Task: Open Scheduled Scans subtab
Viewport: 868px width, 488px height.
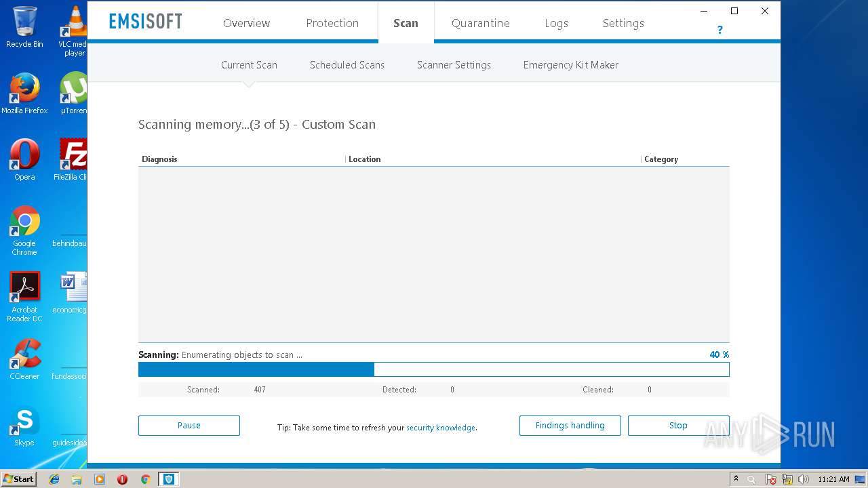Action: click(347, 65)
